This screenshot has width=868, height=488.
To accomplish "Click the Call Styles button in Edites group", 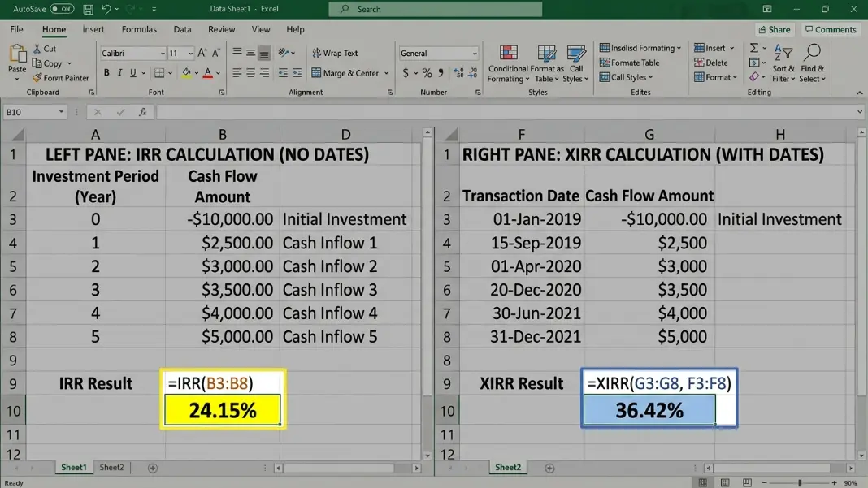I will pos(626,77).
